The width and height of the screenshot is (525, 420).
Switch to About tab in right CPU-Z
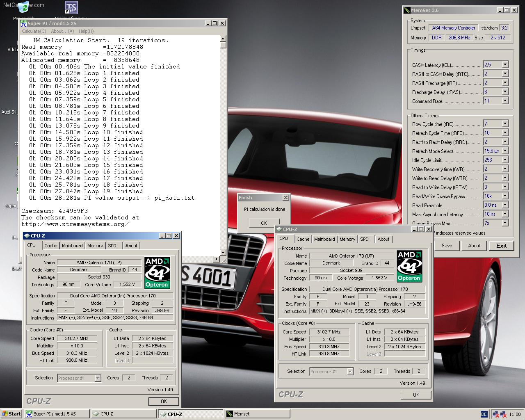pyautogui.click(x=383, y=239)
